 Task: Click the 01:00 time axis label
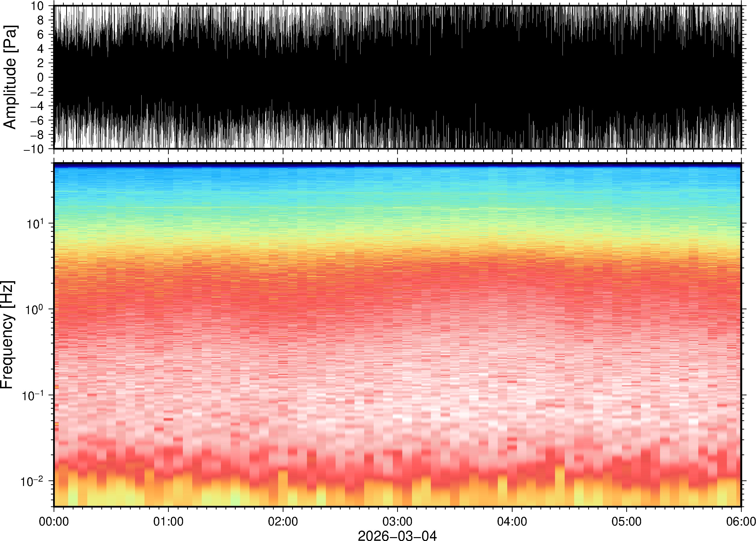168,521
